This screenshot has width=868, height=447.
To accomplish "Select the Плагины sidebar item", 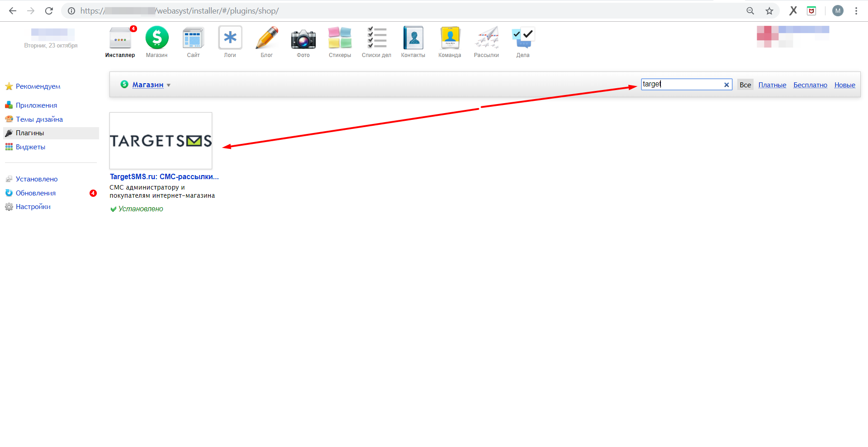I will 51,133.
